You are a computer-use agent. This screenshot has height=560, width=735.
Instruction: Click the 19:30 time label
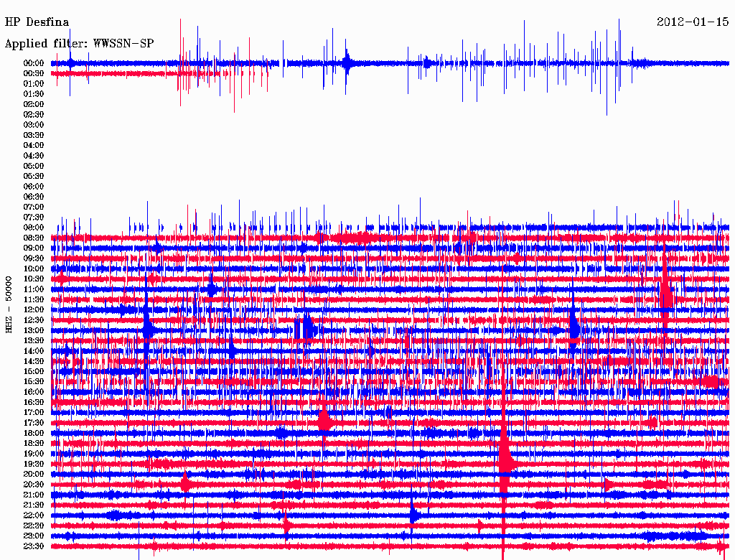[34, 464]
